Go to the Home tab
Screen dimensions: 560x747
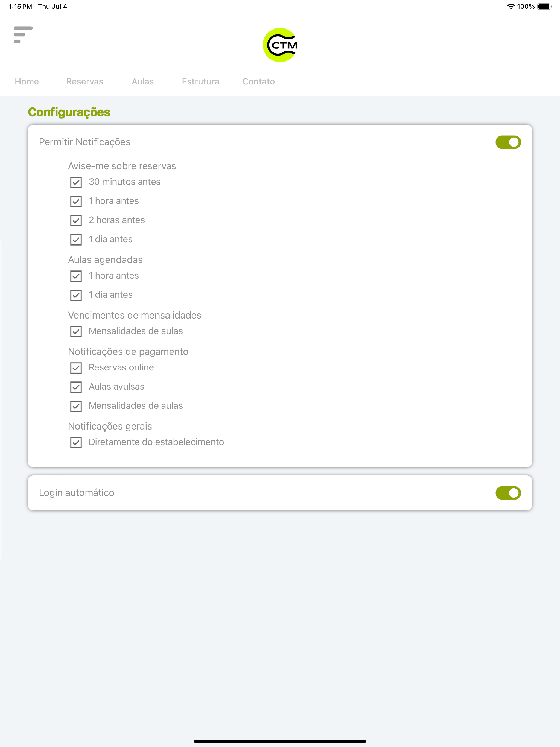[27, 81]
